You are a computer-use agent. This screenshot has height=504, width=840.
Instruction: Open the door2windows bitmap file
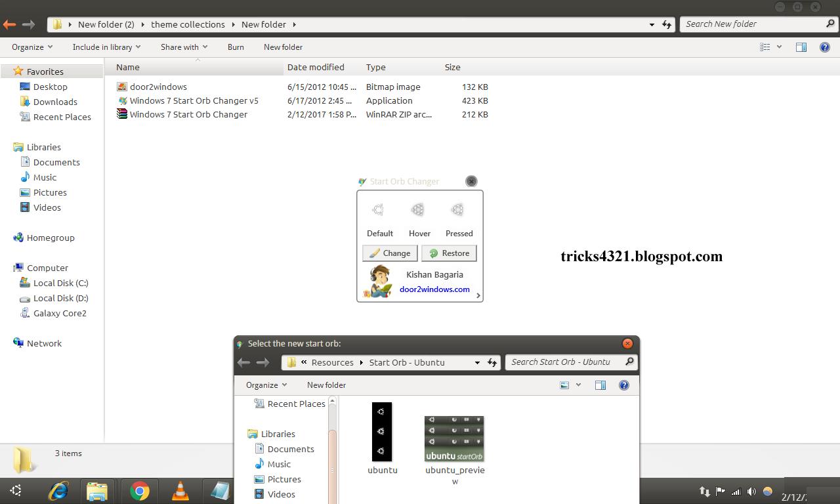(158, 87)
